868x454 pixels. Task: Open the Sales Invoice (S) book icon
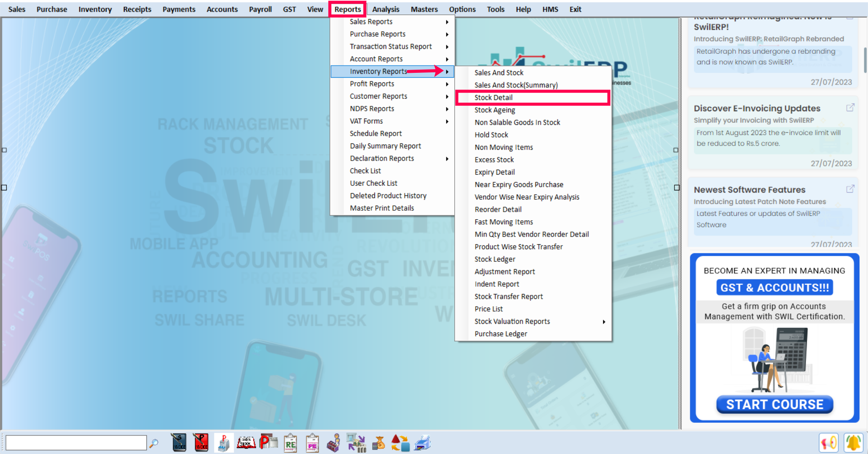pos(179,443)
